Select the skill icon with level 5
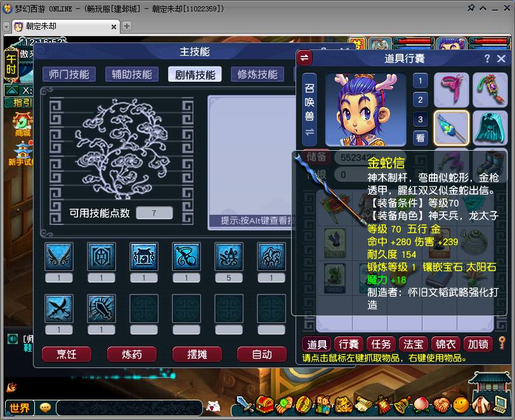This screenshot has height=420, width=515. click(229, 257)
